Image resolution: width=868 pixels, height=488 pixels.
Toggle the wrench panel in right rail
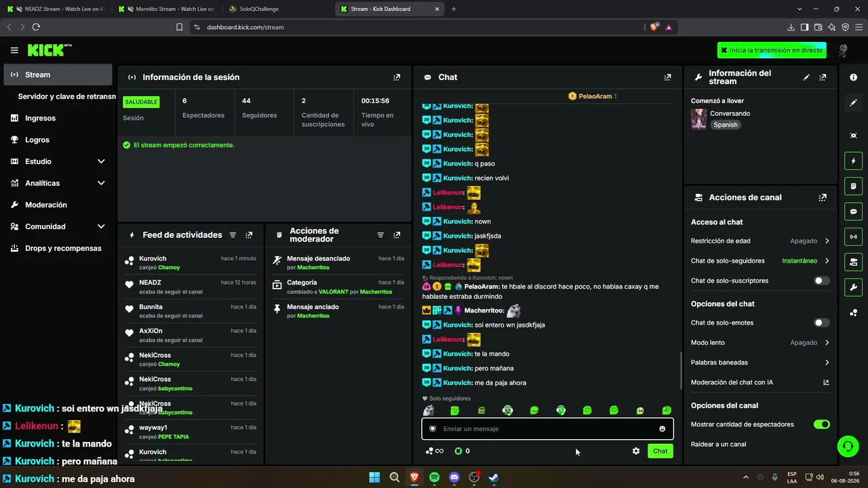tap(853, 287)
